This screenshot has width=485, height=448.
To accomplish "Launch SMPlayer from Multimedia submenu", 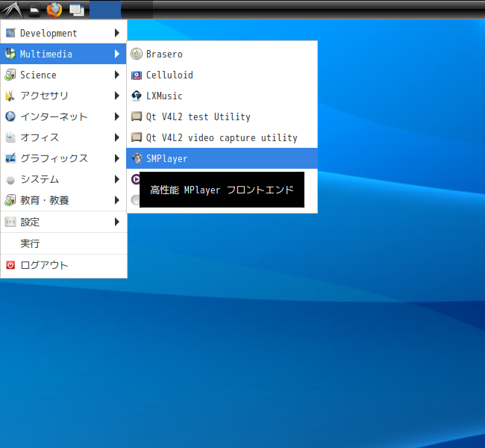I will [x=222, y=158].
